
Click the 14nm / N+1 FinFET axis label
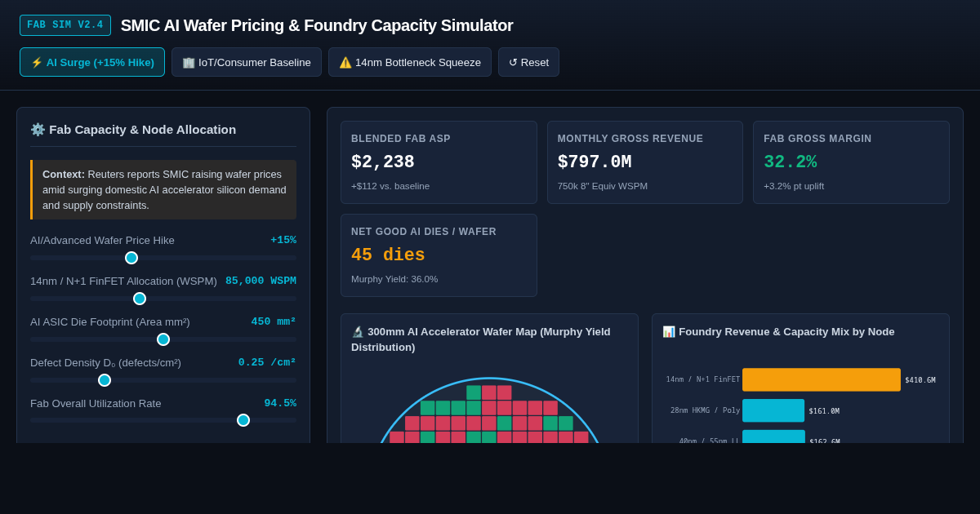(x=702, y=379)
